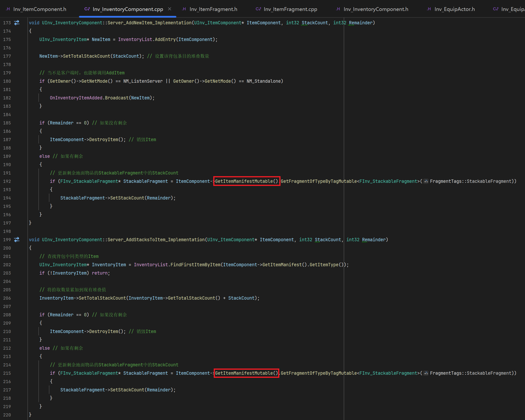Click gutter navigation icon on line 173

[16, 23]
